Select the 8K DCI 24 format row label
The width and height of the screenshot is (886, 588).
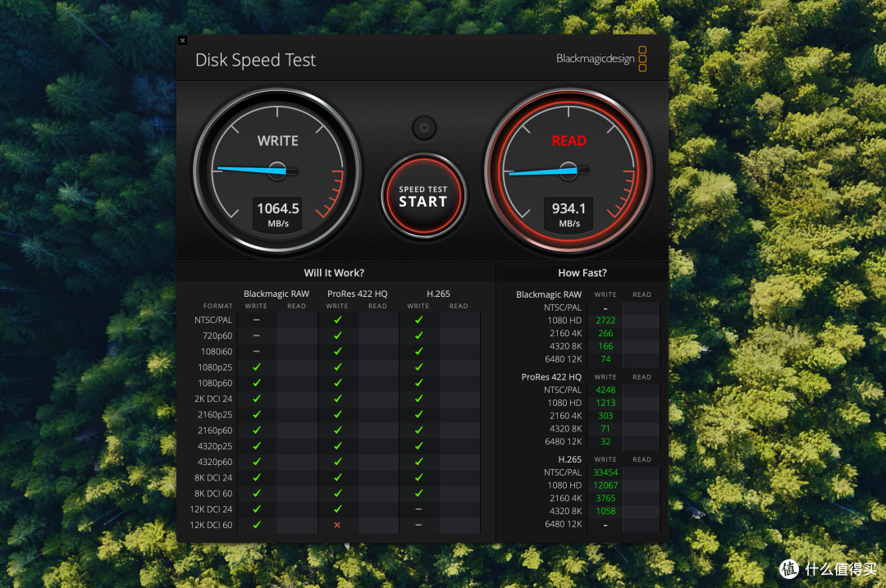(x=213, y=478)
